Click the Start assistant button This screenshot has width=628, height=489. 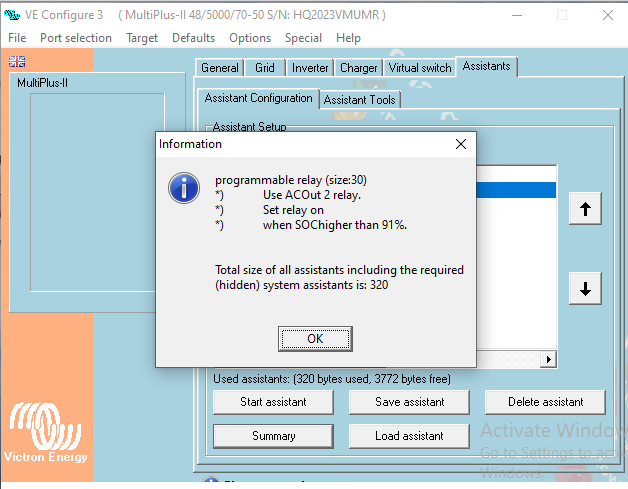click(273, 402)
